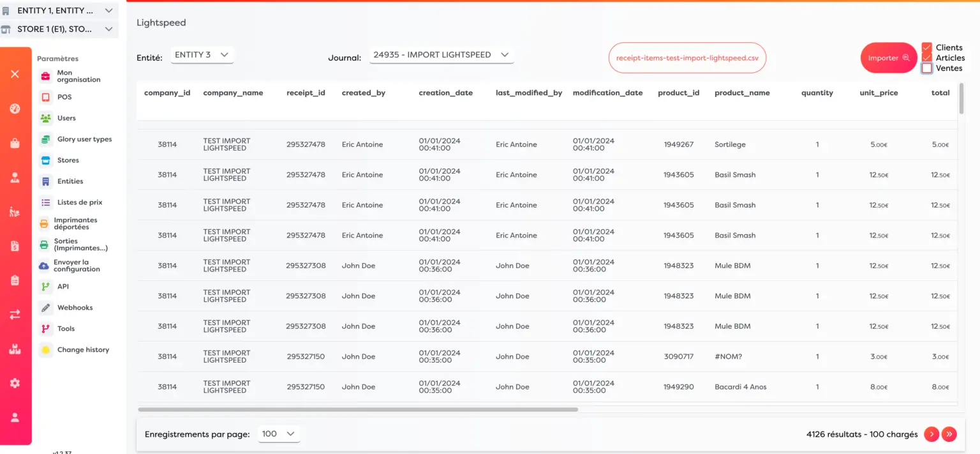Viewport: 980px width, 454px height.
Task: Click the Bacardi 4 Anos cell
Action: point(741,387)
